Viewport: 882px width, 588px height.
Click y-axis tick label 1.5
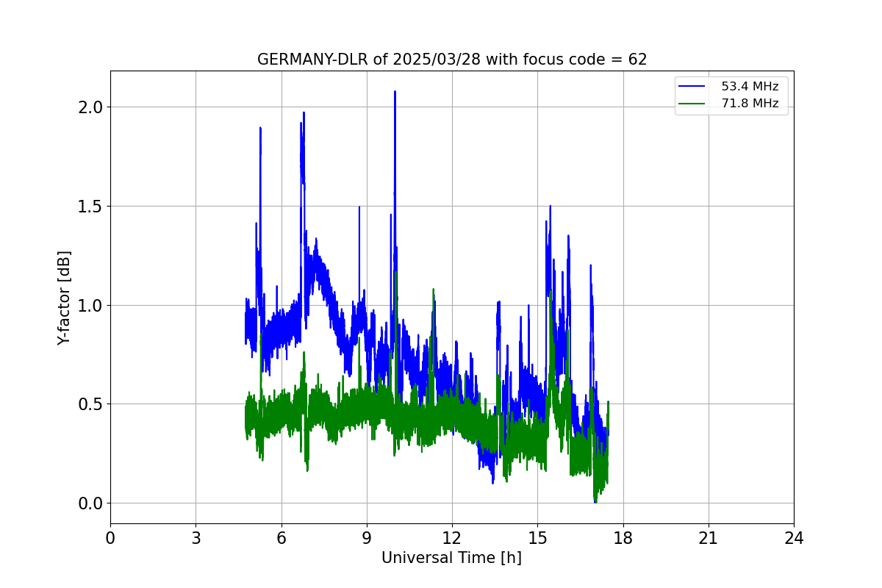(x=91, y=207)
